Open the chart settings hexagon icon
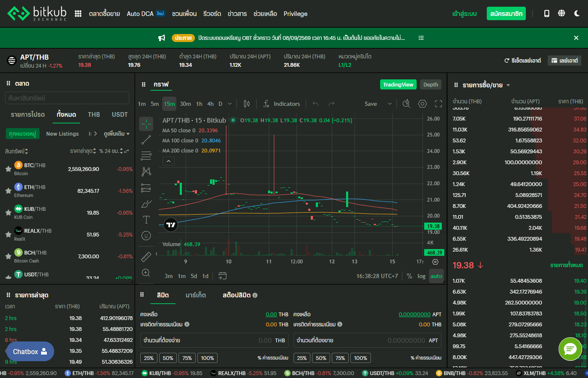Screen dimensions: 588x378 [x=423, y=104]
